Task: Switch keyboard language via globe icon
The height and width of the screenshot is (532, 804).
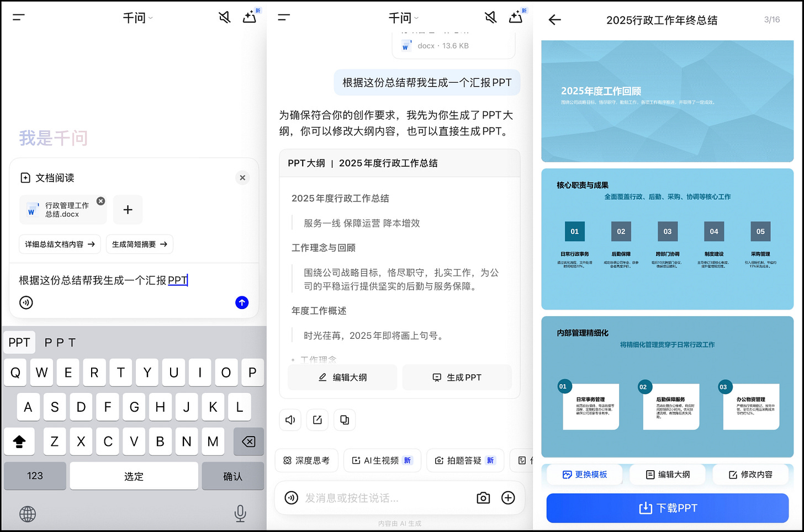Action: coord(28,514)
